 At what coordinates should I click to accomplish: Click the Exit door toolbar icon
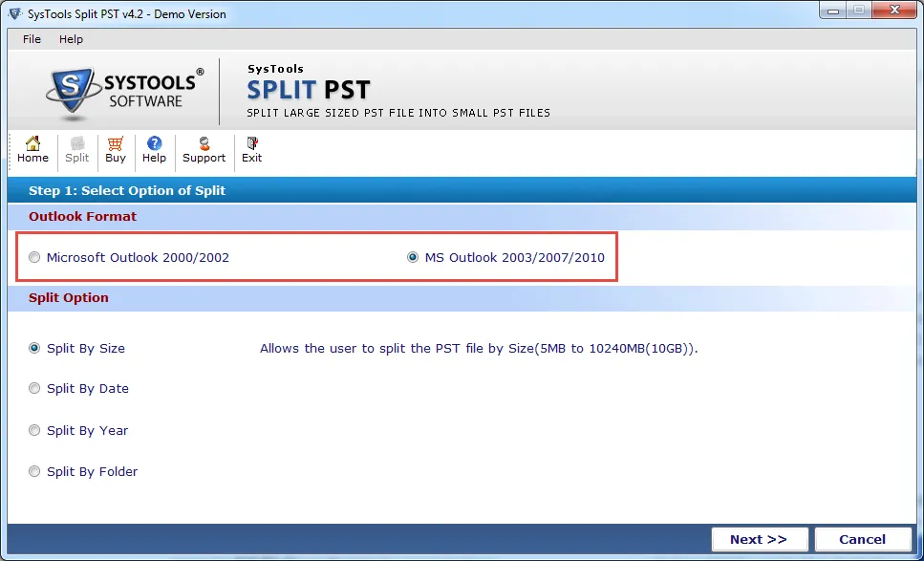pos(251,150)
